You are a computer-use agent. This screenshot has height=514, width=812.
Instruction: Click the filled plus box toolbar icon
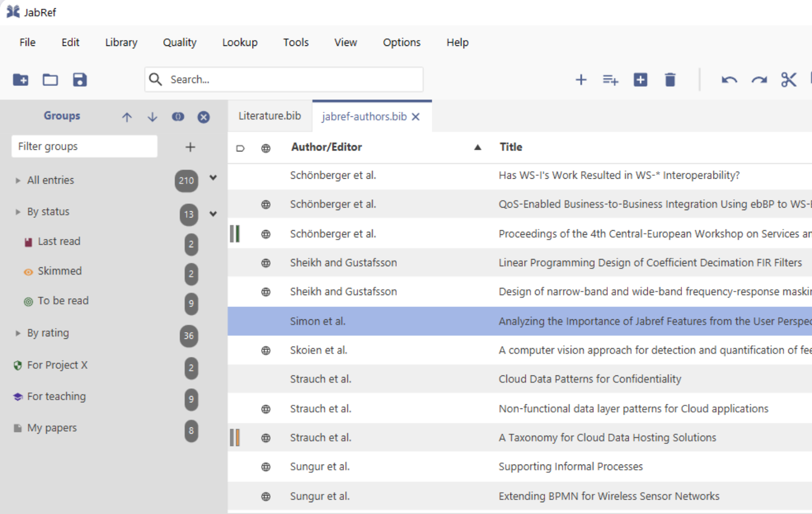[640, 80]
